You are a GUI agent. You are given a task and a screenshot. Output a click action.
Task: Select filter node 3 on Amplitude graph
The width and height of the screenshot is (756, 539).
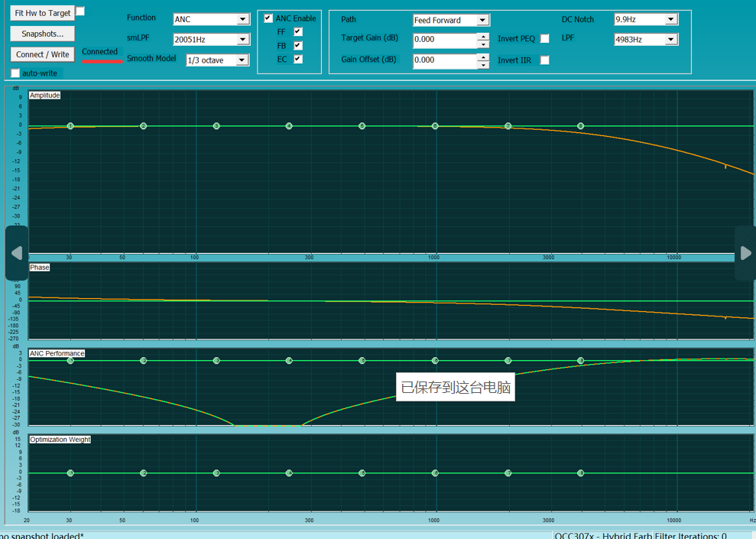(216, 126)
